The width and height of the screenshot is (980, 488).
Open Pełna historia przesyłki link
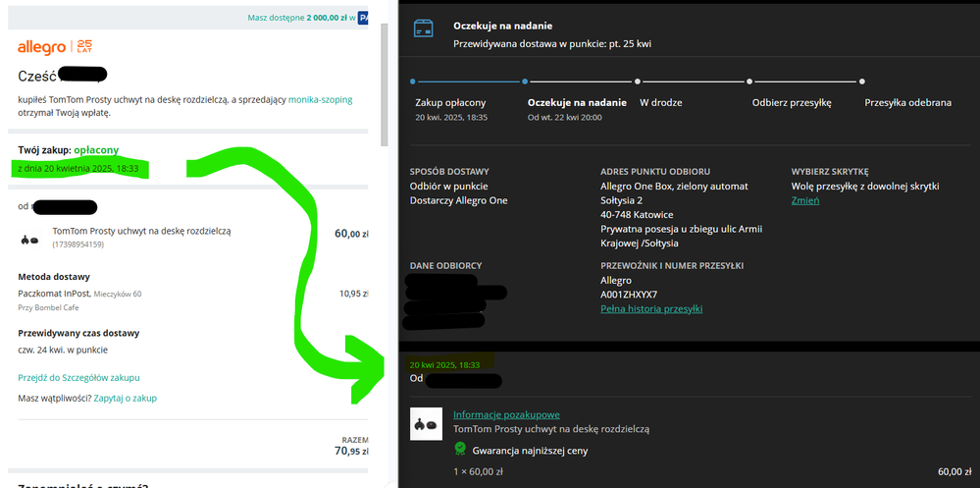coord(651,309)
